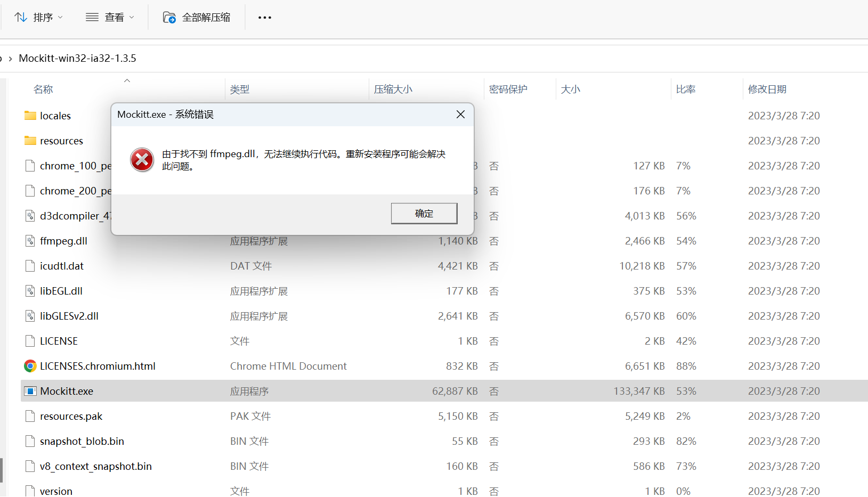
Task: Select the version file name
Action: [x=56, y=491]
